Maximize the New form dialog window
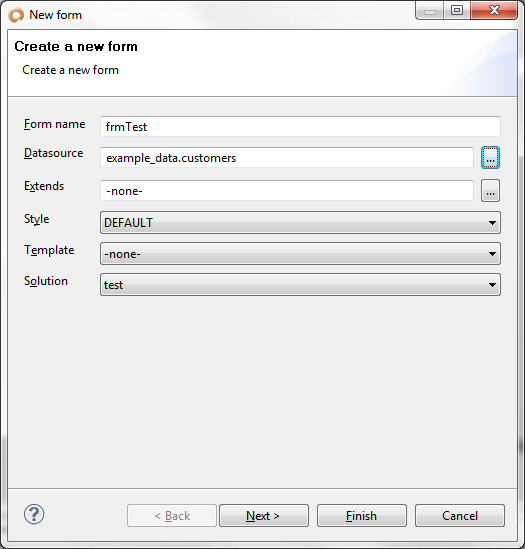 coord(457,11)
